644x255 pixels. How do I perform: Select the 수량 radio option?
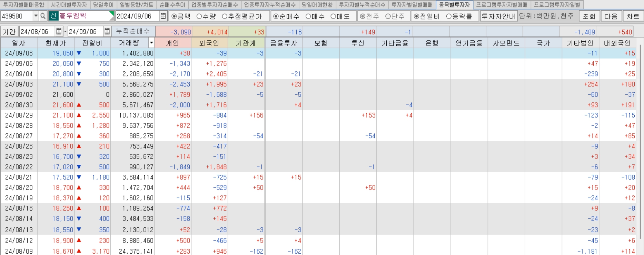pyautogui.click(x=206, y=17)
